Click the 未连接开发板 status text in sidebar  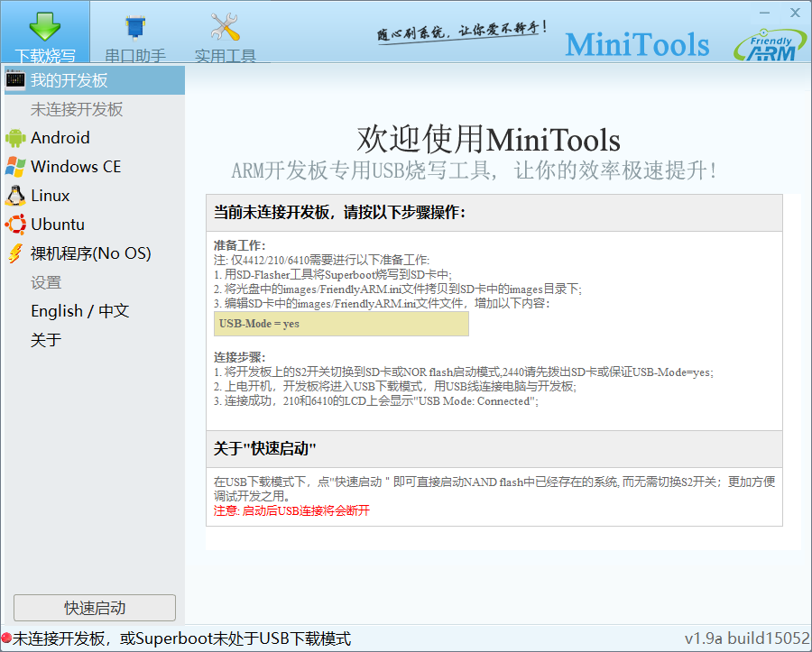[x=77, y=109]
